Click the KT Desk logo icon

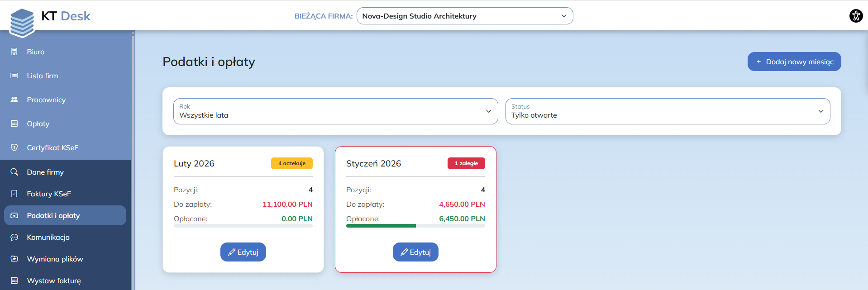[x=22, y=22]
